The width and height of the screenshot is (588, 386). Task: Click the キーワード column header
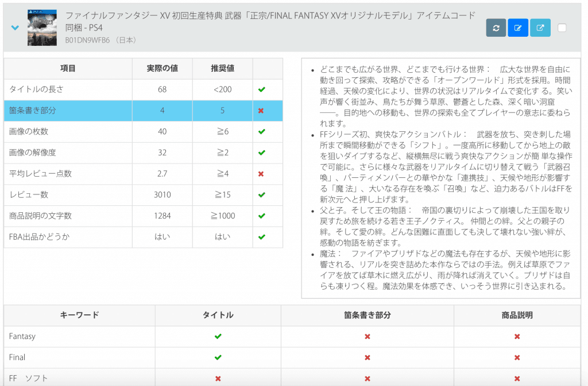(79, 315)
